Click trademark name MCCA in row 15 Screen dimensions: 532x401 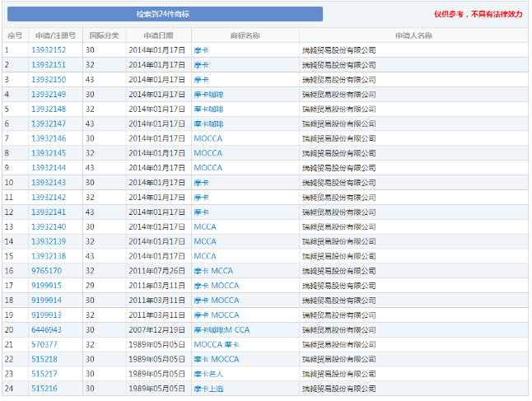[x=205, y=256]
